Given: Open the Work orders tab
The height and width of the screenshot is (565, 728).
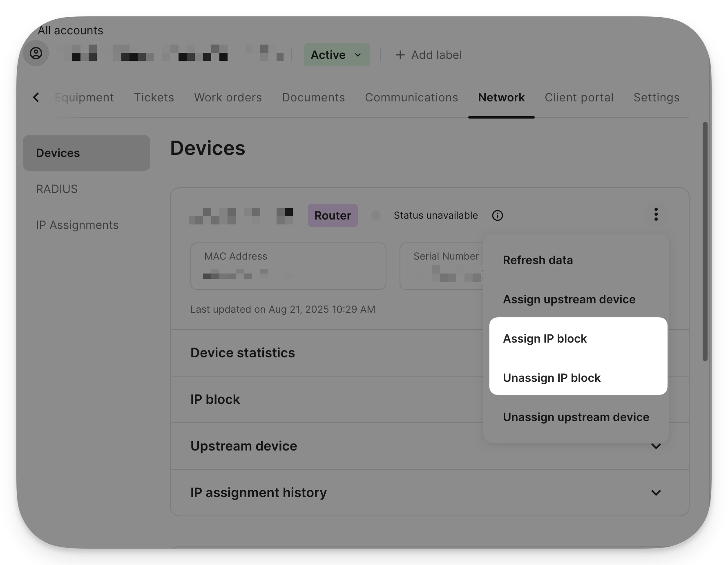Looking at the screenshot, I should pyautogui.click(x=228, y=97).
